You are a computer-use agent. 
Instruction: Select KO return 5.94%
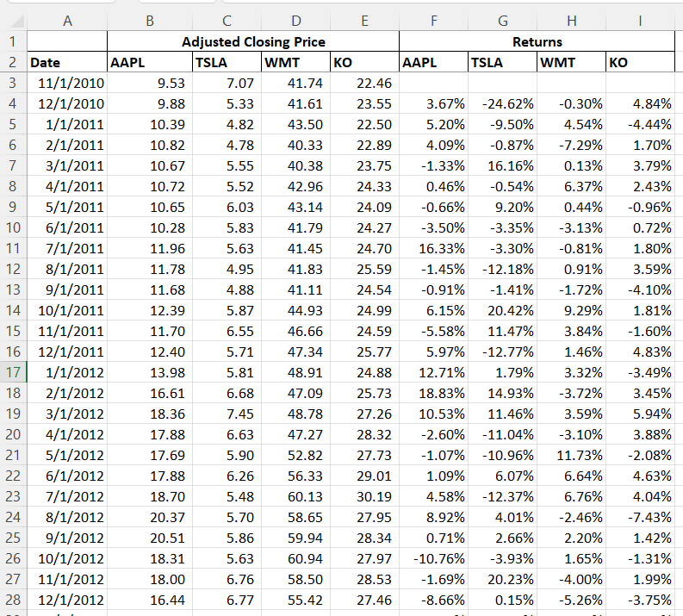pos(640,414)
